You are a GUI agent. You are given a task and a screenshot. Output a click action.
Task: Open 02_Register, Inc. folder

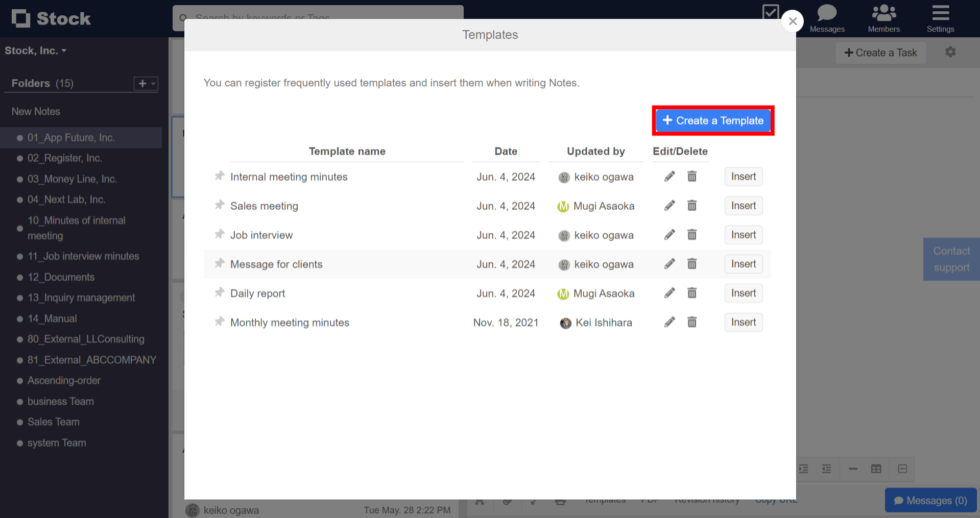64,158
